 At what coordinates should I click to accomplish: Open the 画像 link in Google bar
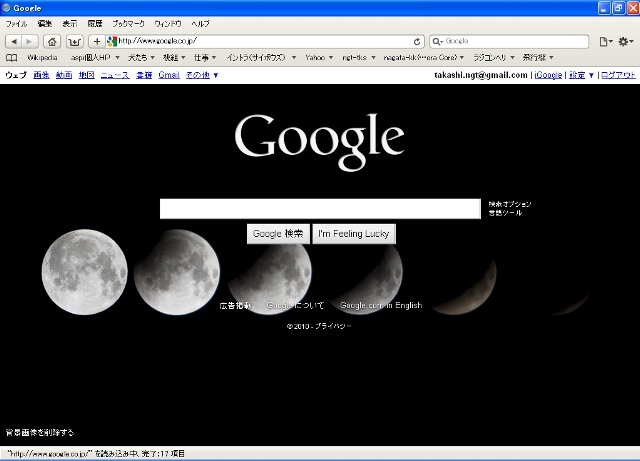[41, 75]
